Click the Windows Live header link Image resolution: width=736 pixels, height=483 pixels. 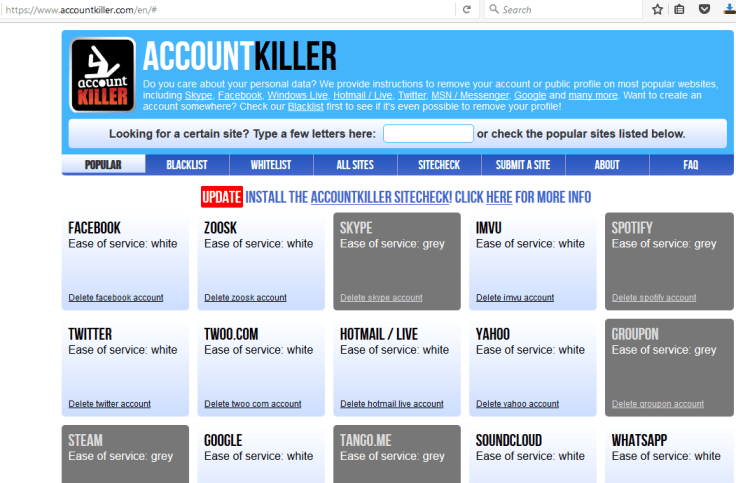[x=298, y=95]
